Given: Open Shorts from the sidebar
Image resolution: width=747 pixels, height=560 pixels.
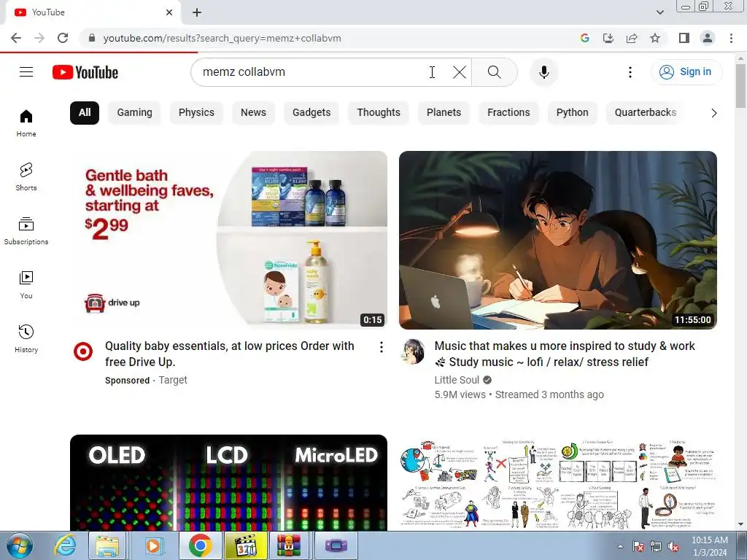Looking at the screenshot, I should (26, 176).
